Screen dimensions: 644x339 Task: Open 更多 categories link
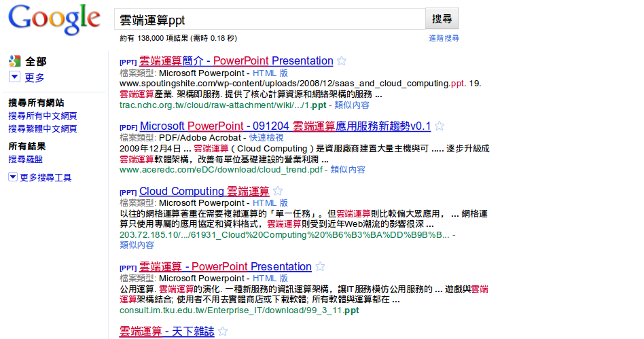click(x=35, y=77)
